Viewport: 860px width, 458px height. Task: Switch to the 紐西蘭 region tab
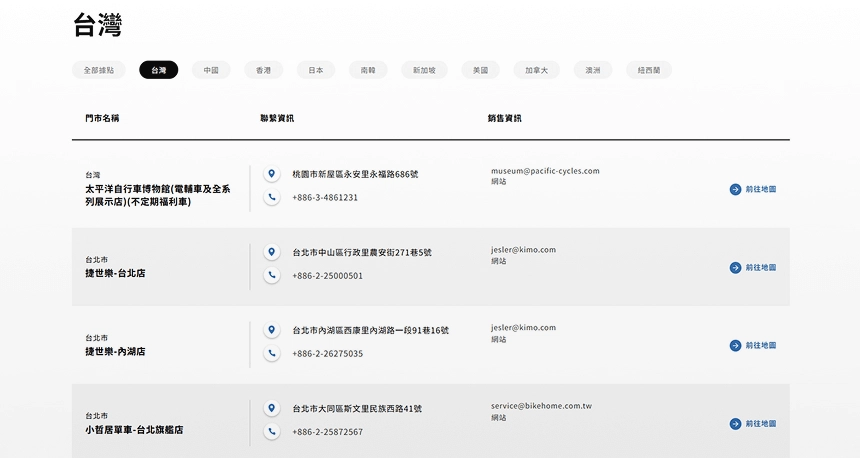point(648,70)
